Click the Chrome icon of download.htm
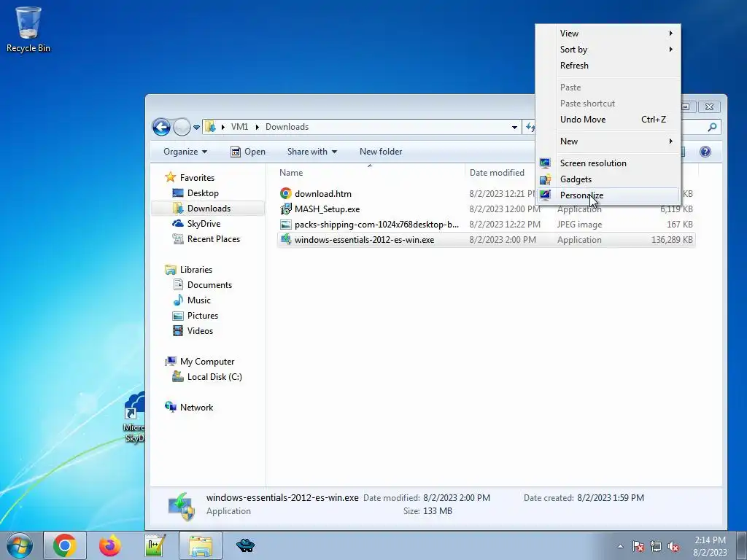 pos(285,193)
